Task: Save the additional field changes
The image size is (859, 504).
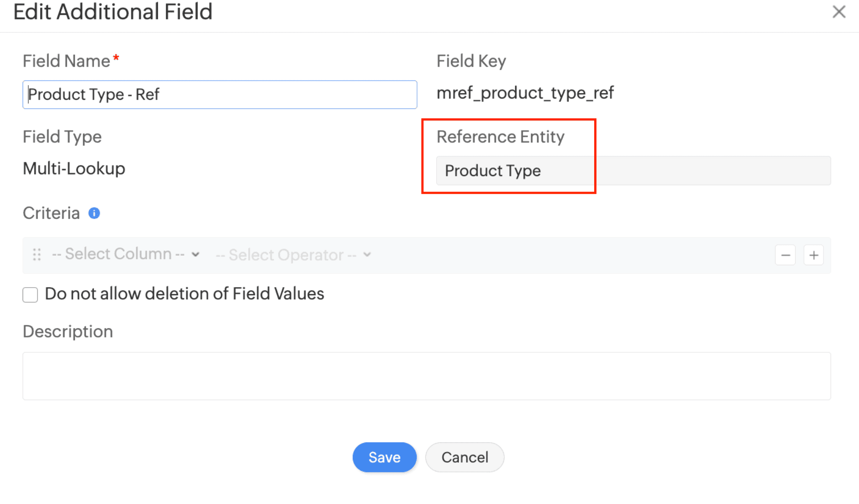Action: [x=384, y=457]
